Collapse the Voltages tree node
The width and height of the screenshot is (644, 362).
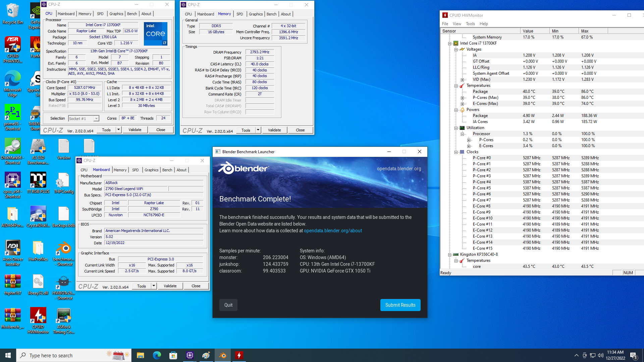pyautogui.click(x=456, y=49)
